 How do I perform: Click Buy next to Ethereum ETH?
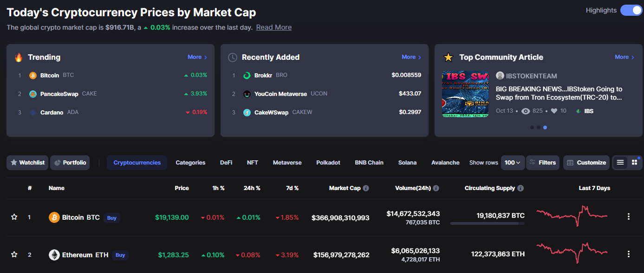[x=120, y=255]
